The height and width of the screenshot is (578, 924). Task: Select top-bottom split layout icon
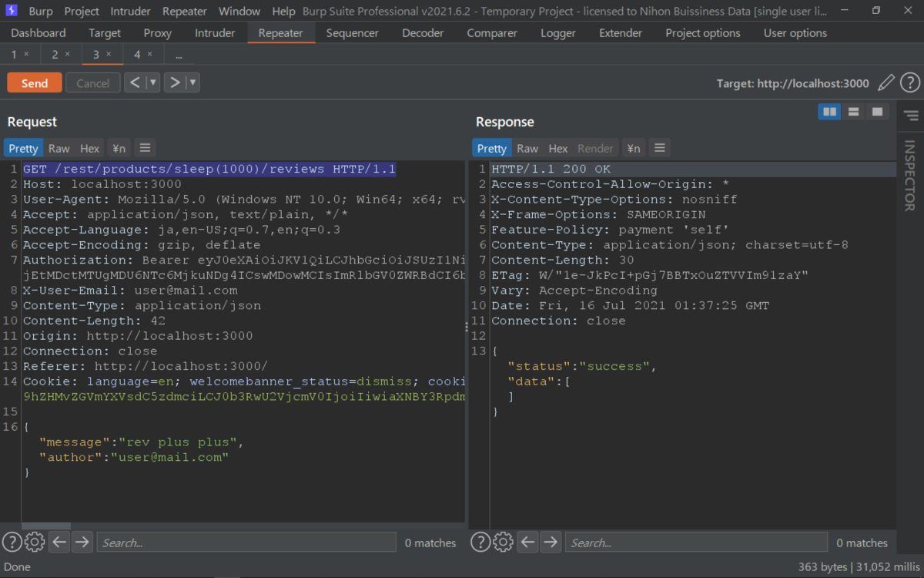point(853,112)
